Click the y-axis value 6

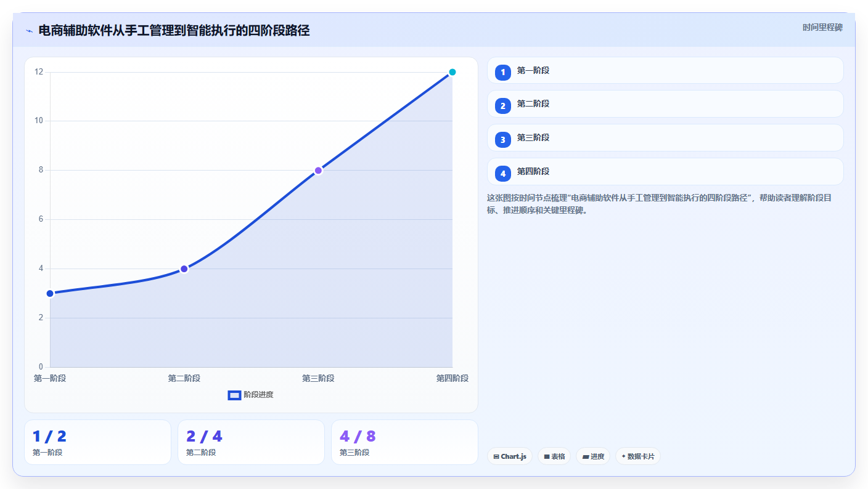tap(41, 219)
